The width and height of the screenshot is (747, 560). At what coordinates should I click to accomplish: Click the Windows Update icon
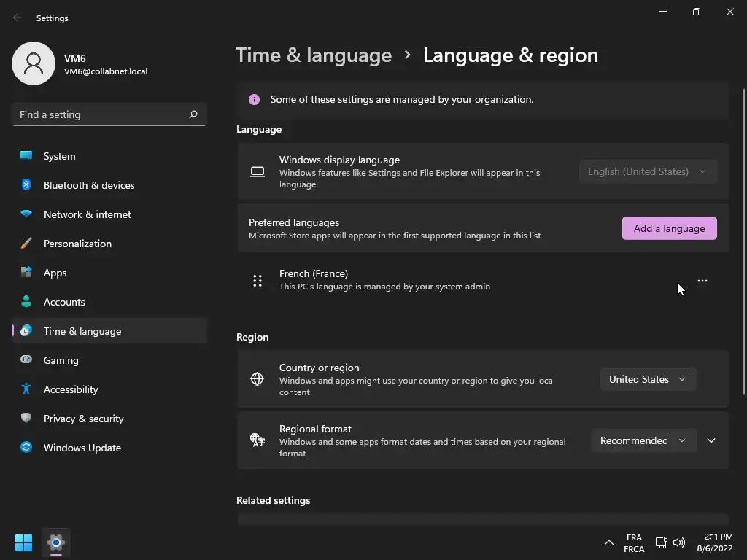click(26, 448)
